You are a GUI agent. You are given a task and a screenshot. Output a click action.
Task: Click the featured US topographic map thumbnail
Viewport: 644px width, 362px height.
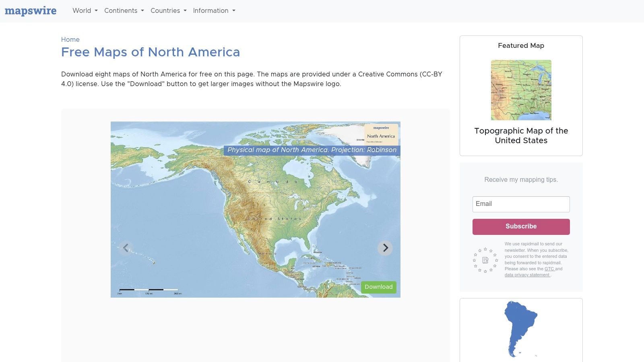click(521, 90)
